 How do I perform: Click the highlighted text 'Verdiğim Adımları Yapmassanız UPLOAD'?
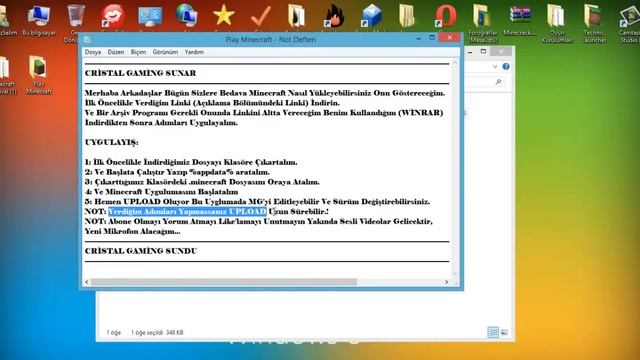pyautogui.click(x=187, y=211)
